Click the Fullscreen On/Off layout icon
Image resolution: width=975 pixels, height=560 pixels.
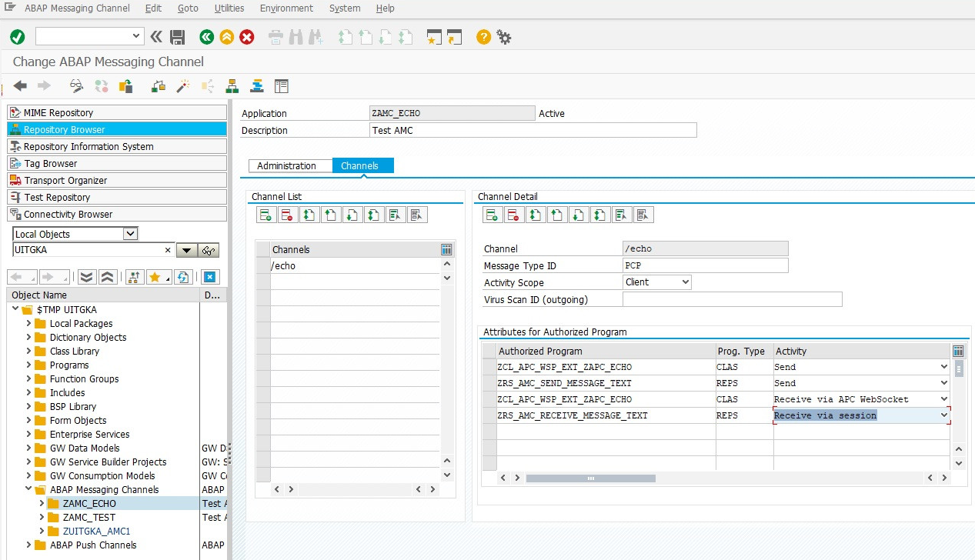coord(282,85)
